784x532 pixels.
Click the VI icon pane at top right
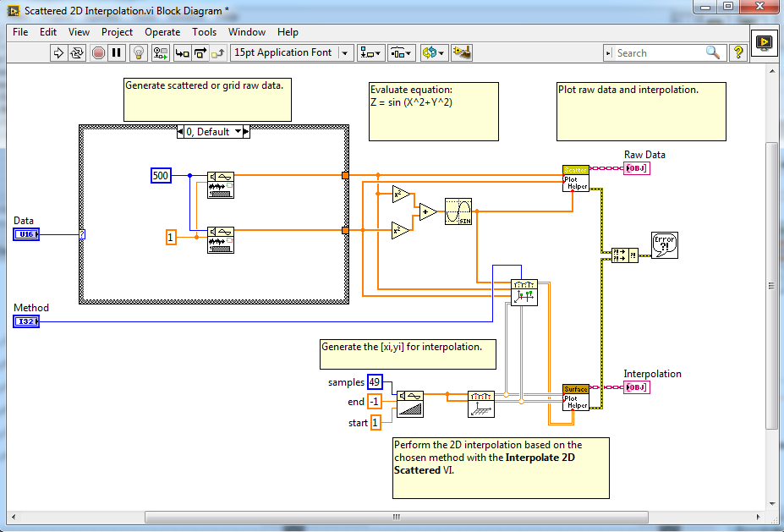[764, 42]
